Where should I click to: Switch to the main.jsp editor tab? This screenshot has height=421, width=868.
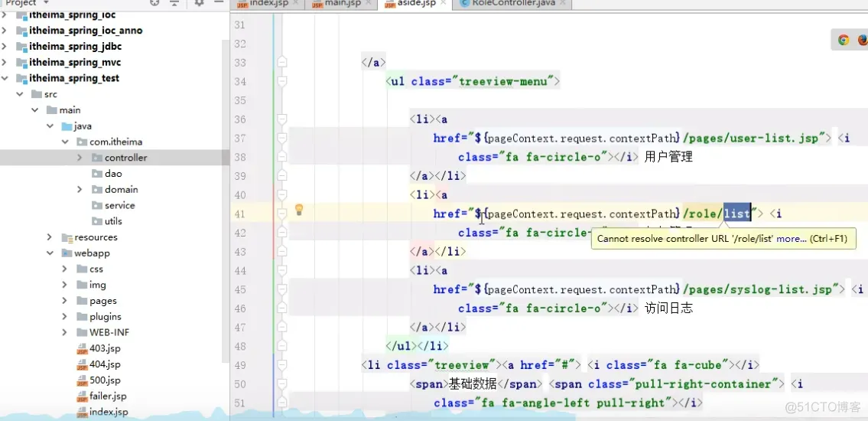tap(341, 4)
